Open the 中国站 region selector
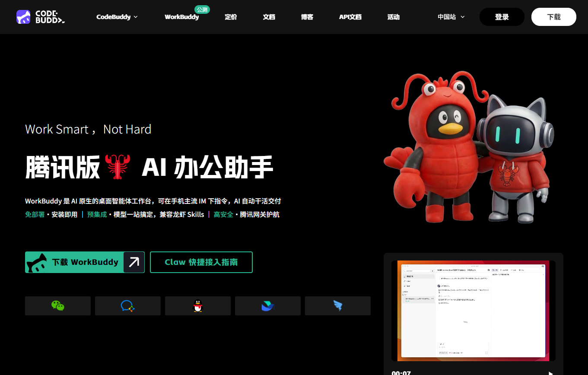 tap(451, 17)
